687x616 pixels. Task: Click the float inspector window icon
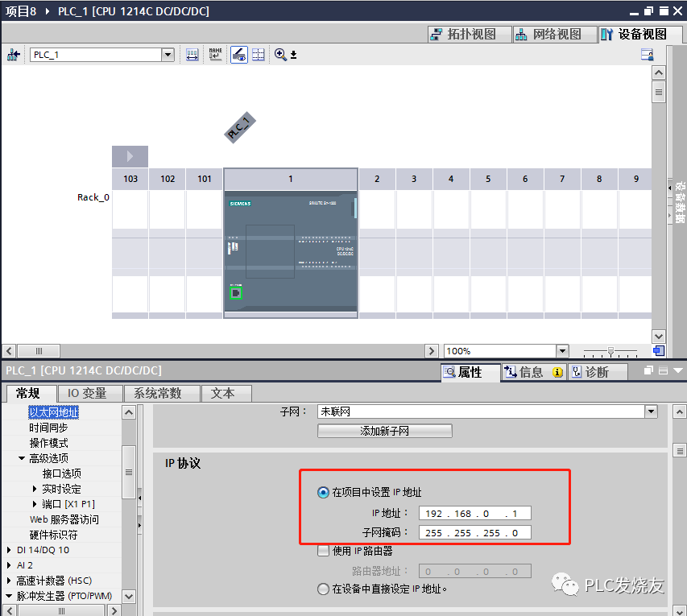coord(649,370)
